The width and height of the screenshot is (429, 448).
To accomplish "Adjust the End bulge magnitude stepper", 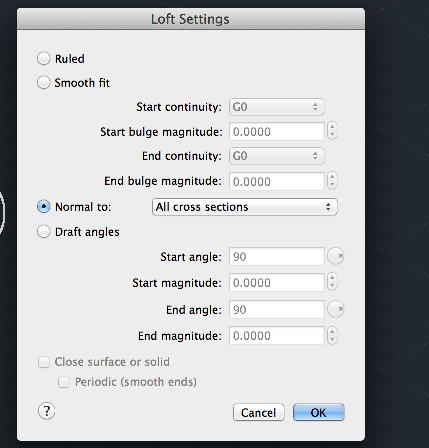I will tap(332, 180).
